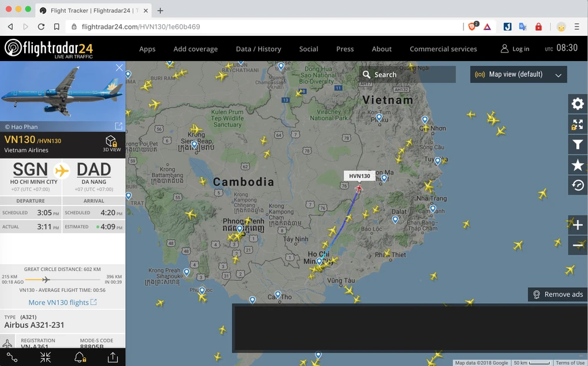Click the flight route icon

12,357
